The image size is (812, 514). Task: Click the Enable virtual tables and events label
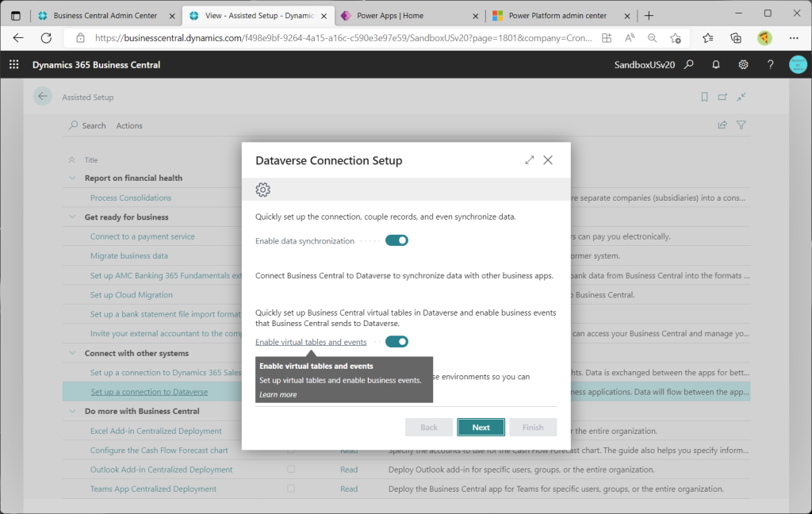[311, 342]
